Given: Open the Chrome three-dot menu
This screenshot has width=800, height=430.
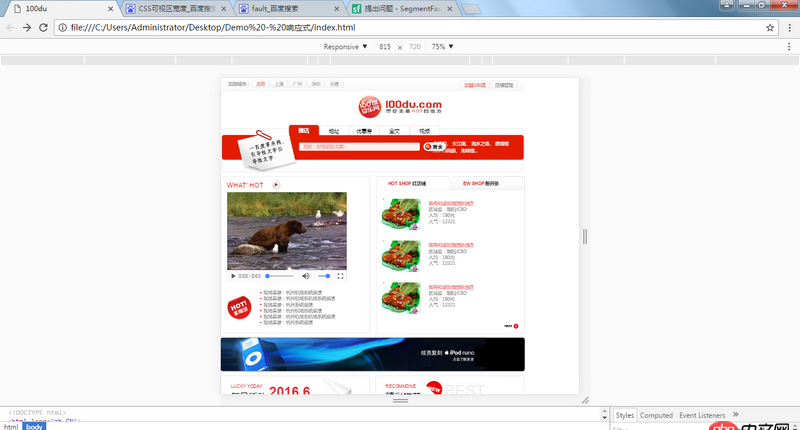Looking at the screenshot, I should click(789, 28).
